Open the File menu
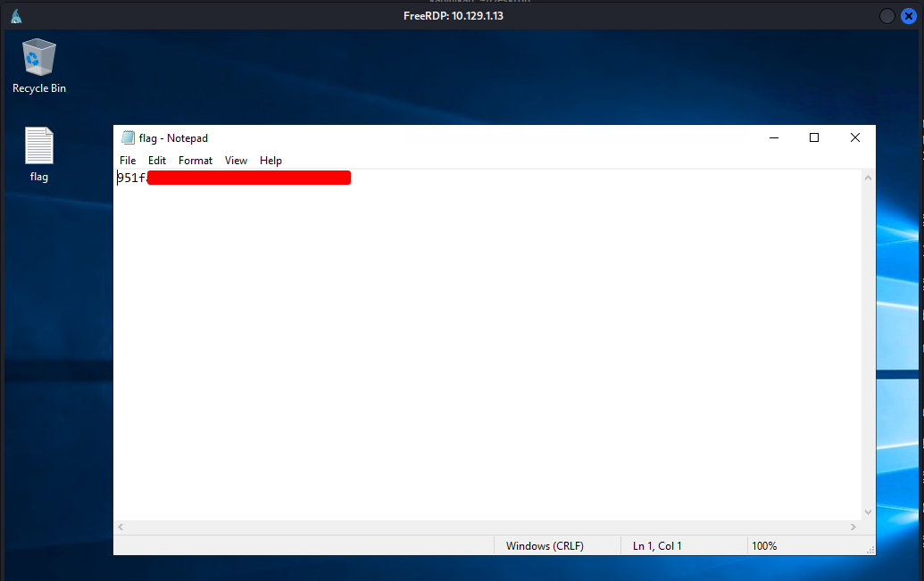This screenshot has height=581, width=924. tap(128, 161)
